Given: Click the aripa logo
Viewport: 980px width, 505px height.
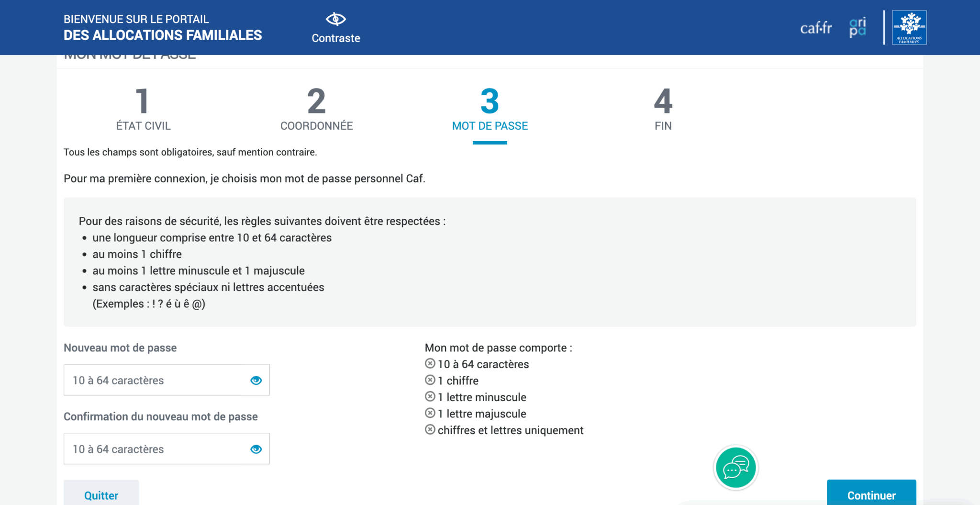Looking at the screenshot, I should 857,28.
